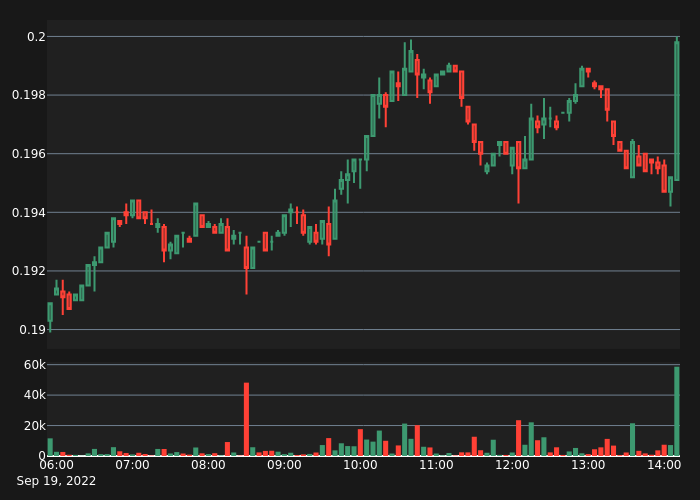Click the 20k volume axis label
The width and height of the screenshot is (700, 500).
pos(34,426)
